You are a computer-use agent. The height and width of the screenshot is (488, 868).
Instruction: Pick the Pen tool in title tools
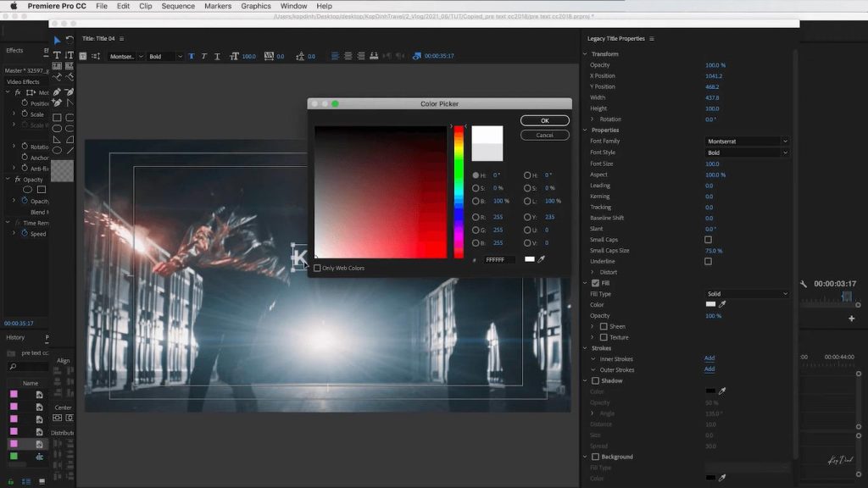point(57,91)
